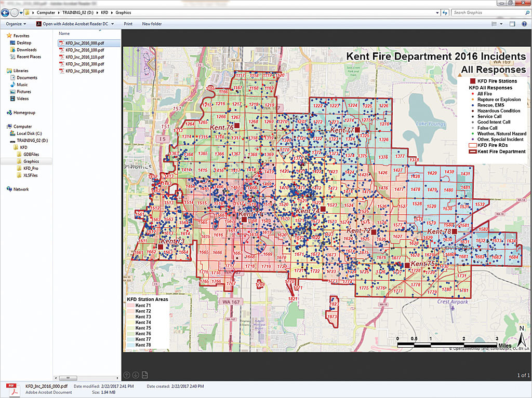Open the Organize dropdown menu
532x398 pixels.
click(16, 24)
